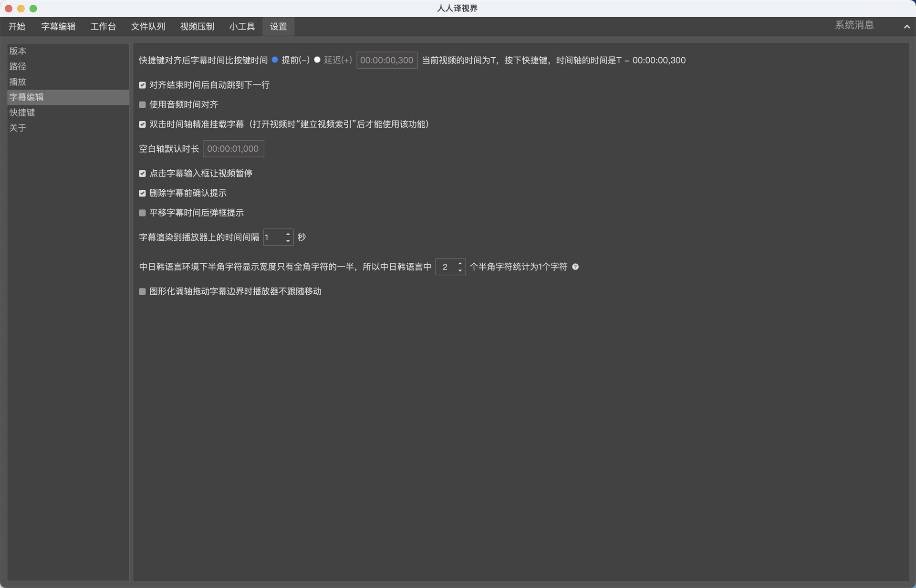This screenshot has height=588, width=916.
Task: Increase the render interval seconds stepper
Action: coord(288,234)
